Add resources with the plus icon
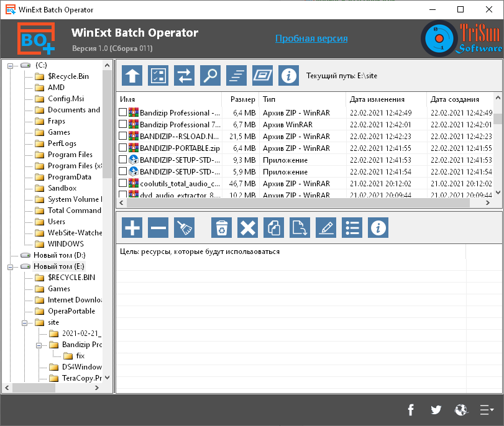 click(x=132, y=227)
